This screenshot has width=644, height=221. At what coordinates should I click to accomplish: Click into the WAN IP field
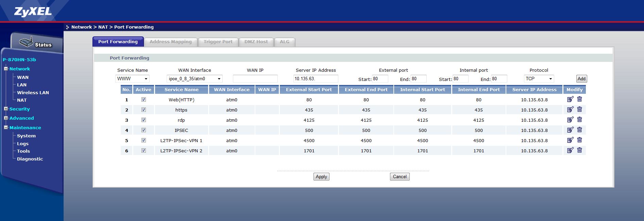(255, 79)
